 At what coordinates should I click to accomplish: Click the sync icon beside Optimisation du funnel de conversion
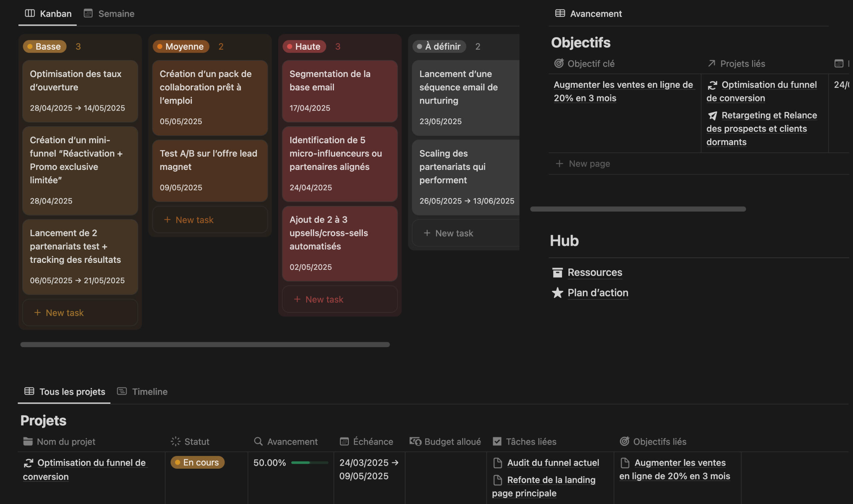click(x=29, y=463)
